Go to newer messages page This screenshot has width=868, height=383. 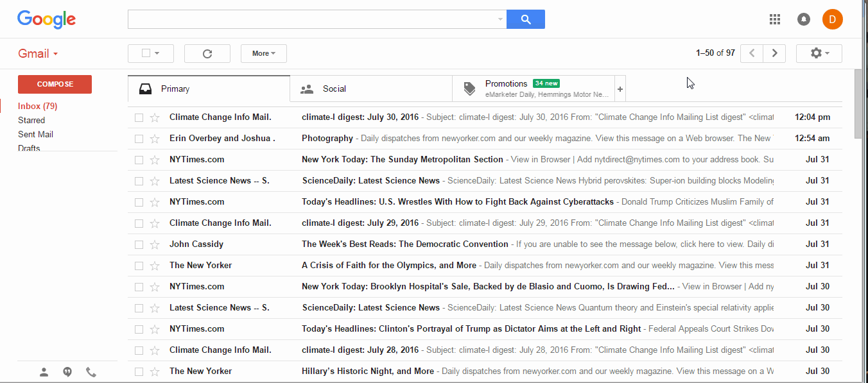[x=752, y=53]
